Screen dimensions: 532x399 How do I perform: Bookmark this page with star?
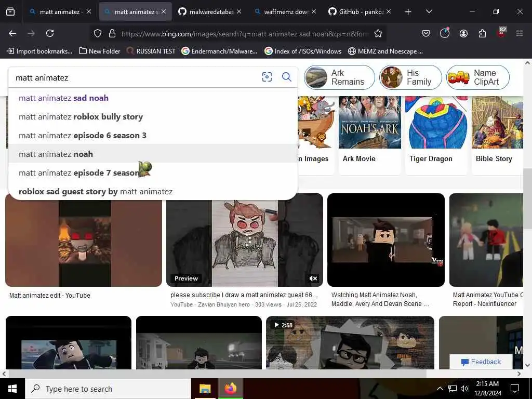[378, 33]
